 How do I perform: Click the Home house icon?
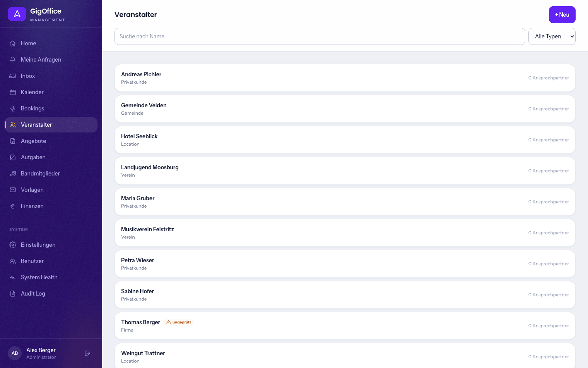tap(13, 43)
